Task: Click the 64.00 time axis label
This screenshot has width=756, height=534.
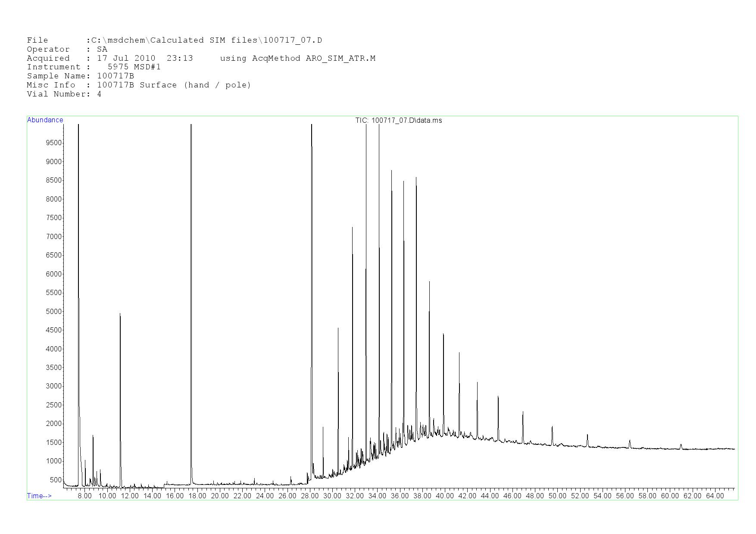Action: coord(715,496)
